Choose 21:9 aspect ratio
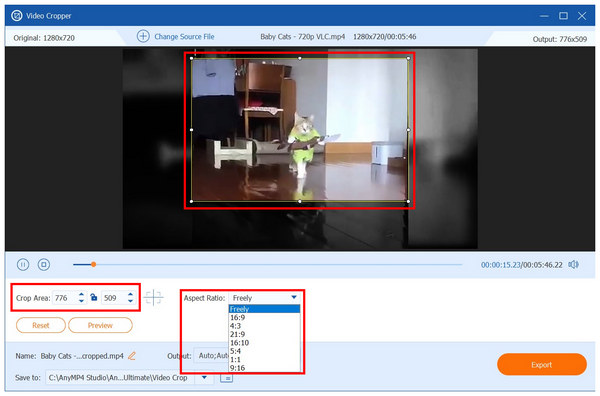This screenshot has height=396, width=600. point(264,334)
